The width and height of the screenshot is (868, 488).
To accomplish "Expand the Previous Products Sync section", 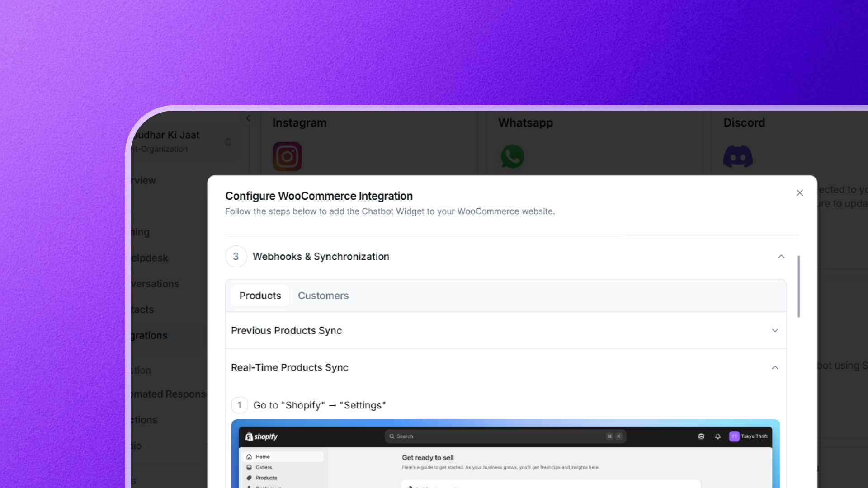I will pos(775,330).
